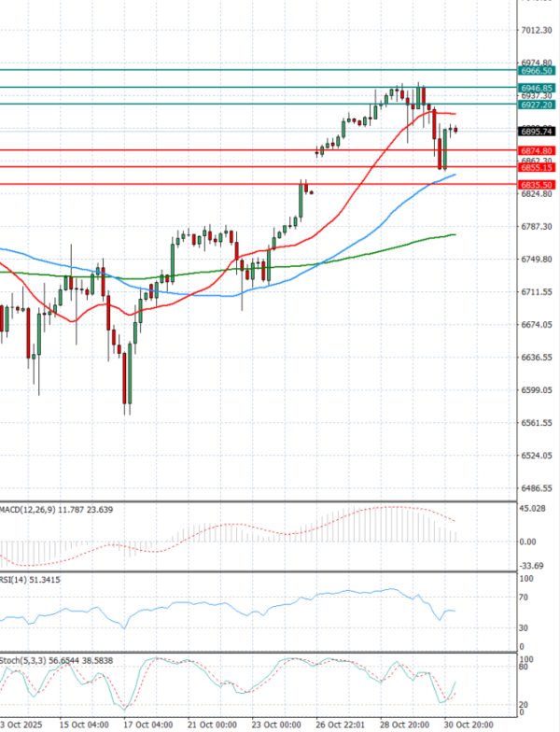
Task: Click the 6927.20 green level label
Action: coord(538,105)
